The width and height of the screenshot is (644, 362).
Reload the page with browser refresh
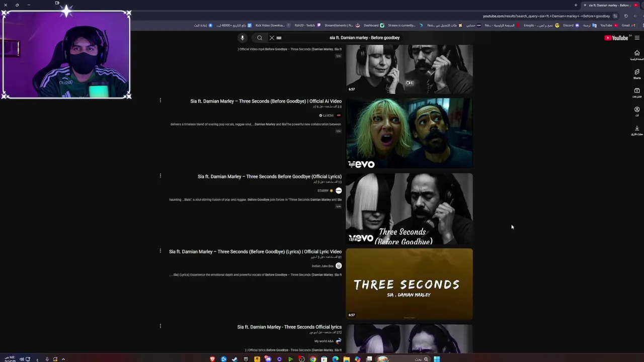pos(626,16)
